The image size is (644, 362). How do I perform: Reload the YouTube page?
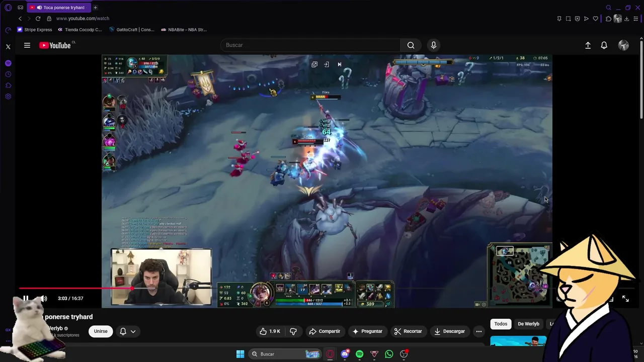click(x=38, y=19)
